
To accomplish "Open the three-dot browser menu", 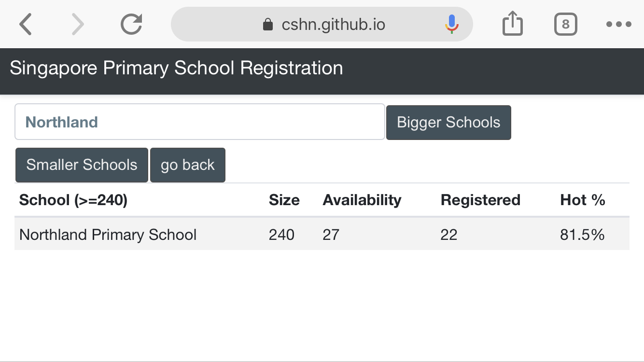I will coord(618,24).
